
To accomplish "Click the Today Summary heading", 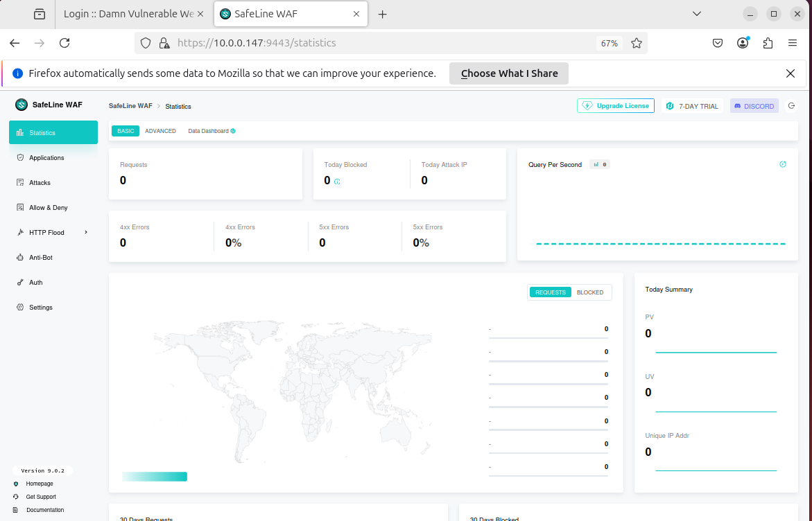I will pos(668,289).
